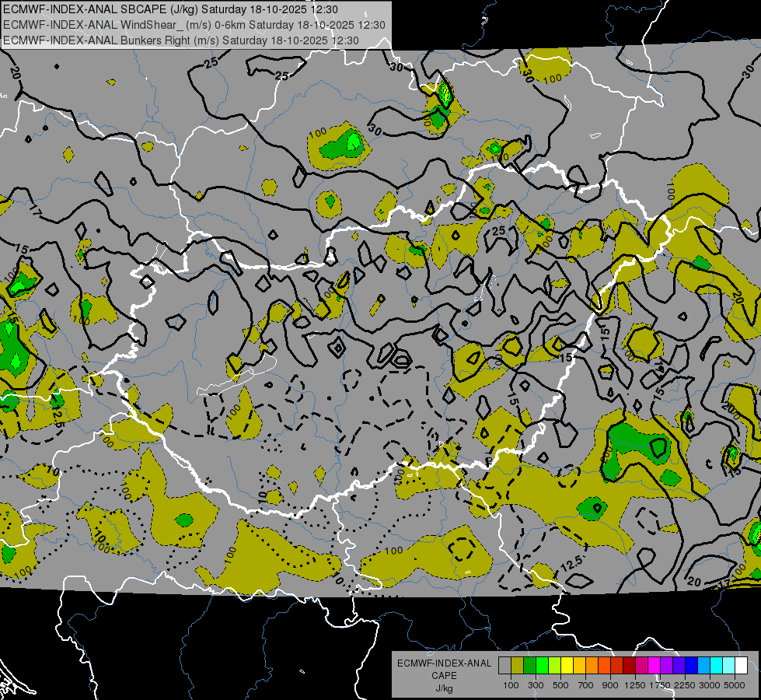
Task: Click the pure yellow legend swatch after 500
Action: [567, 666]
